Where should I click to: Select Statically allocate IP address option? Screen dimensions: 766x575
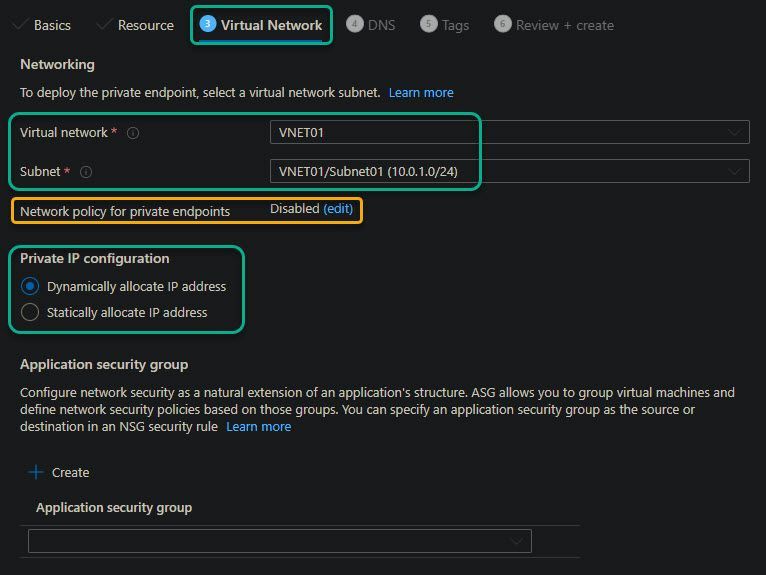(30, 312)
